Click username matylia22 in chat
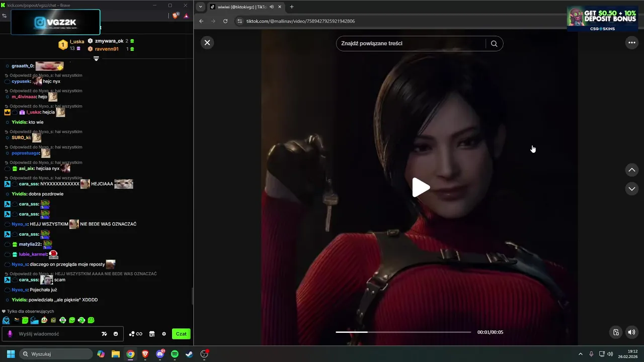 [x=30, y=244]
